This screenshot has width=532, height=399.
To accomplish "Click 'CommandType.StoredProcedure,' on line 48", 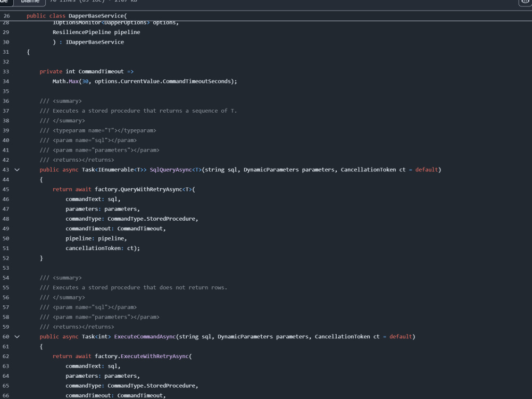I will coord(153,219).
